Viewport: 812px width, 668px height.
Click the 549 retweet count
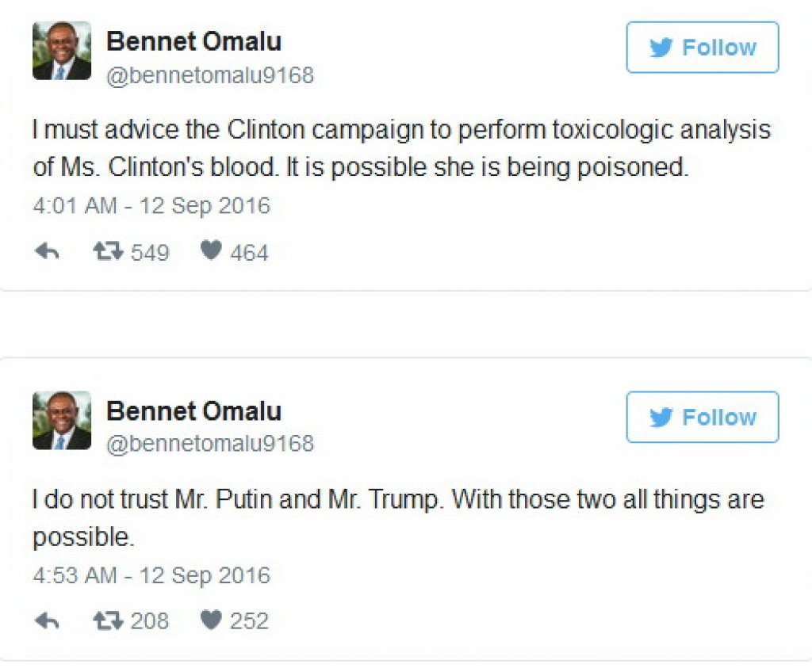[x=150, y=253]
